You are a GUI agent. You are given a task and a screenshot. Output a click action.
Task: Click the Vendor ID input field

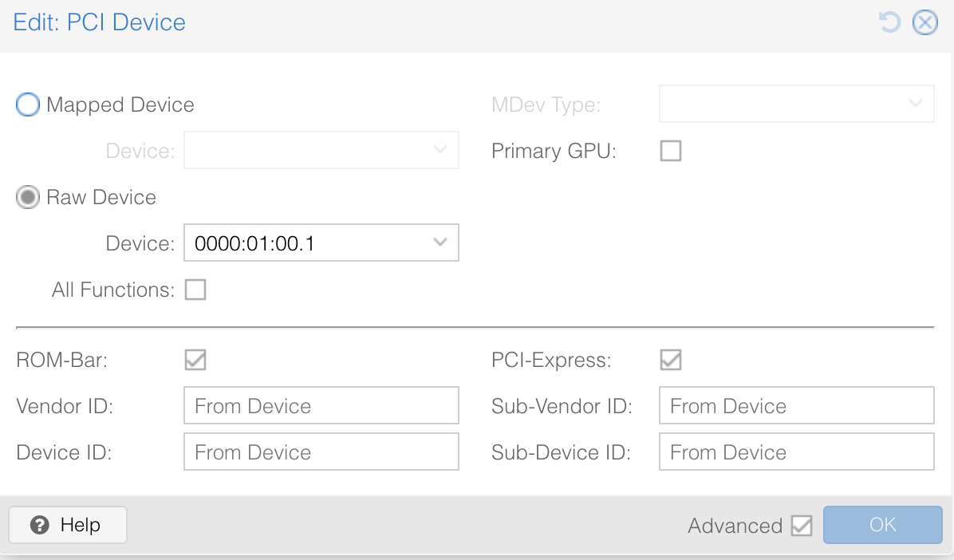point(321,406)
